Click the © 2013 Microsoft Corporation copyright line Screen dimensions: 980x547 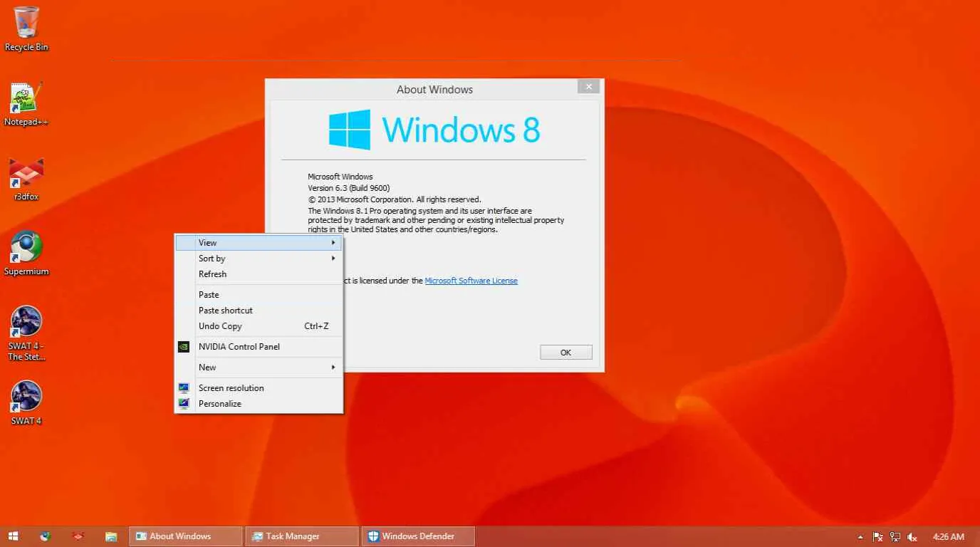pyautogui.click(x=395, y=199)
